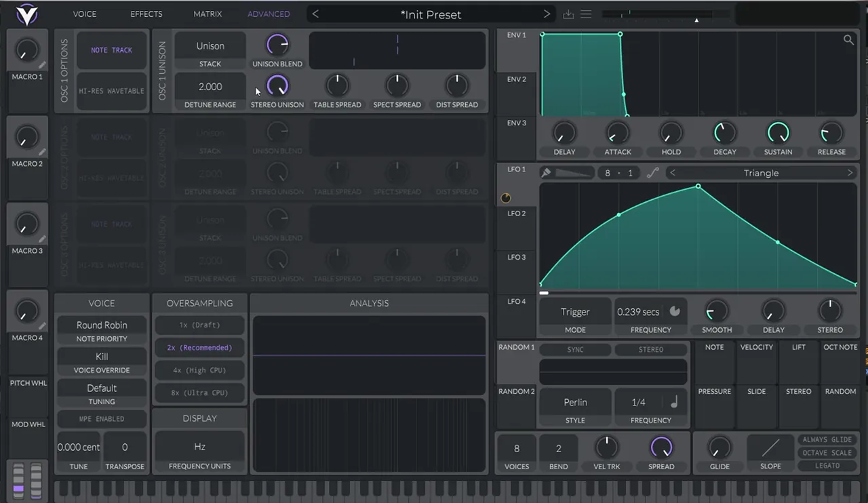Turn on Always Glide

(x=827, y=440)
